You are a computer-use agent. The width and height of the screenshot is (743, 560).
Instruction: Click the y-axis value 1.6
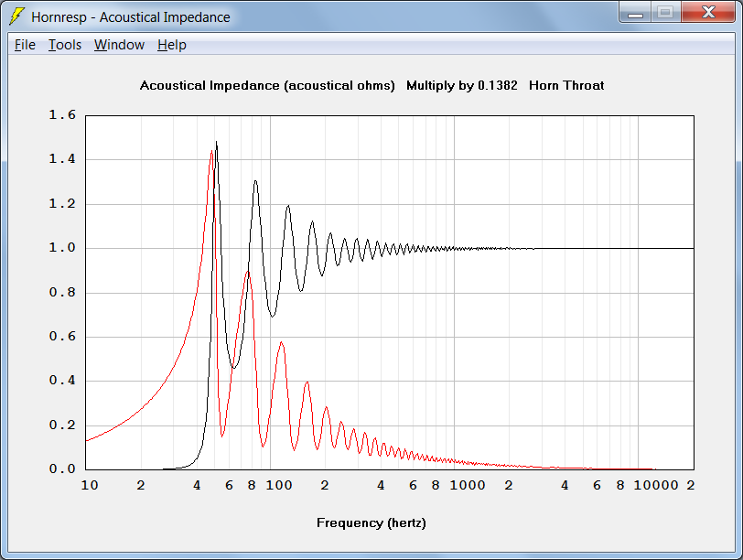point(62,114)
